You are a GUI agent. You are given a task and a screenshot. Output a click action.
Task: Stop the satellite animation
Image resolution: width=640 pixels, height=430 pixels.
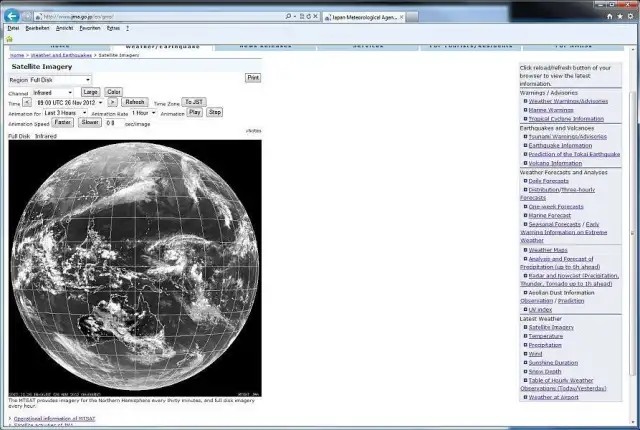214,113
